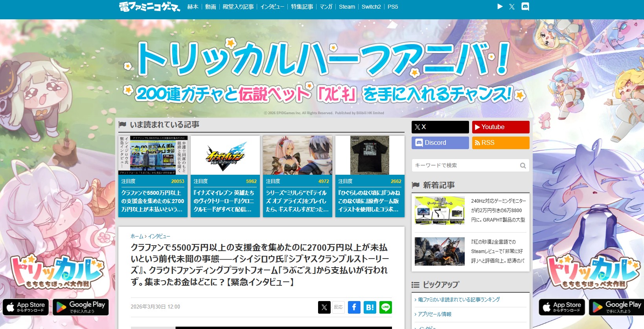
Task: Click the YouTube play icon in header
Action: (x=500, y=7)
